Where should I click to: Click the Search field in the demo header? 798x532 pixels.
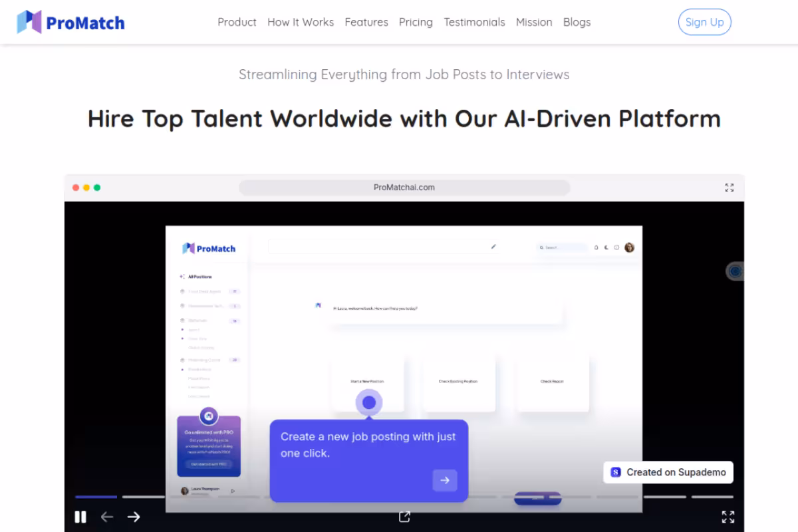563,247
